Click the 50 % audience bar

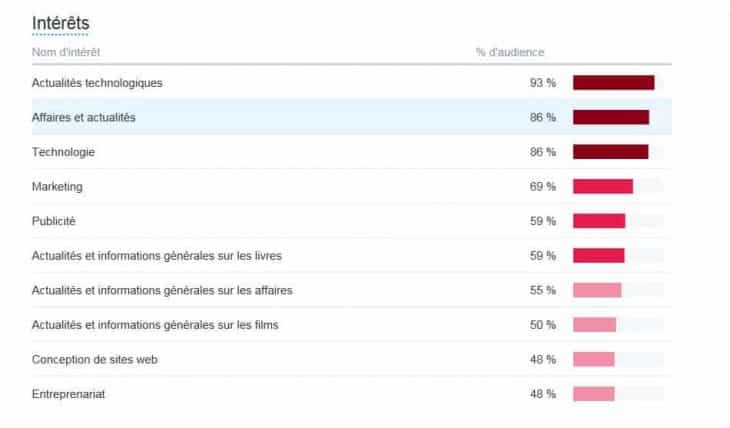click(595, 325)
